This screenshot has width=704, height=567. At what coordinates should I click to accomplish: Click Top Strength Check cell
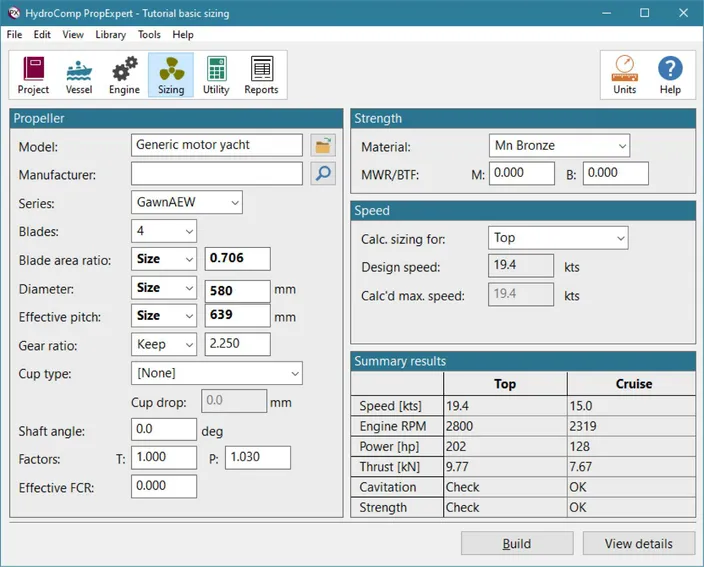tap(505, 507)
